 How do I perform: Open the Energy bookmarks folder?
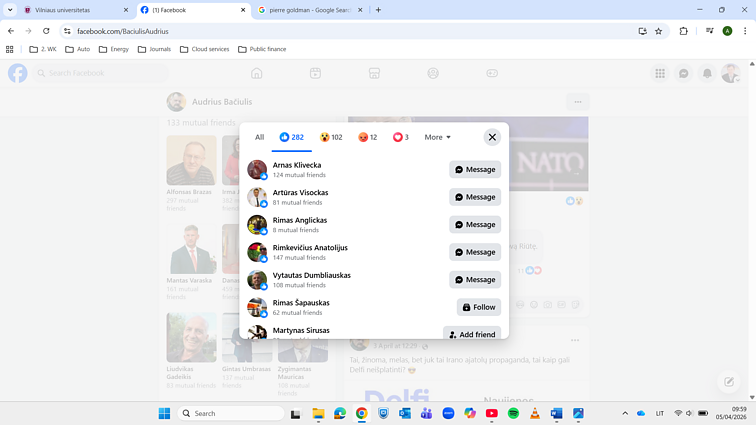[114, 49]
